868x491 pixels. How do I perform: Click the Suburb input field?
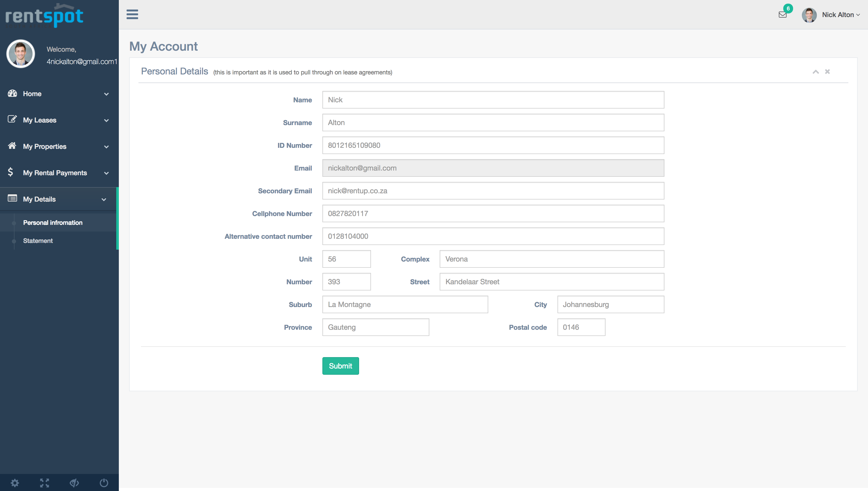click(405, 304)
